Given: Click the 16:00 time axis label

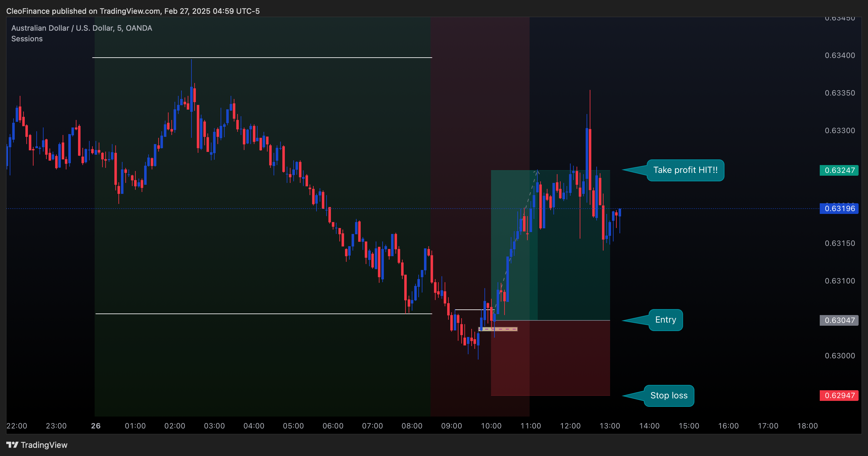Looking at the screenshot, I should pos(728,426).
